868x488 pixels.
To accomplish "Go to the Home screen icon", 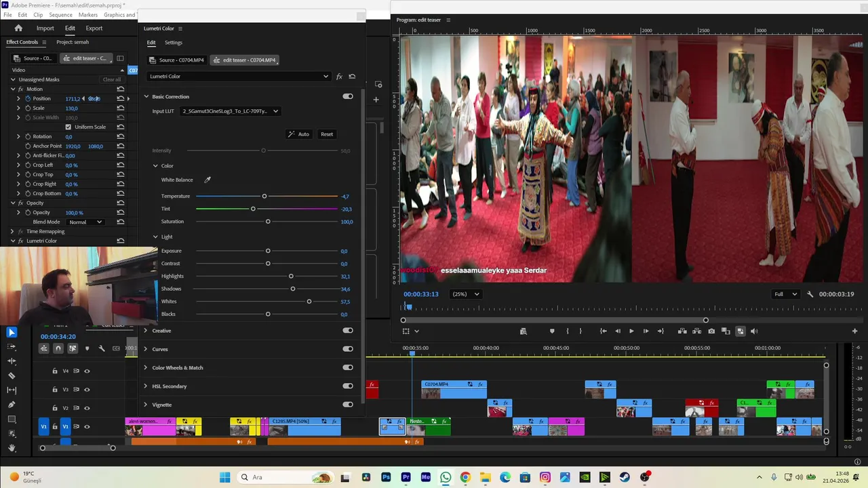I will [18, 28].
